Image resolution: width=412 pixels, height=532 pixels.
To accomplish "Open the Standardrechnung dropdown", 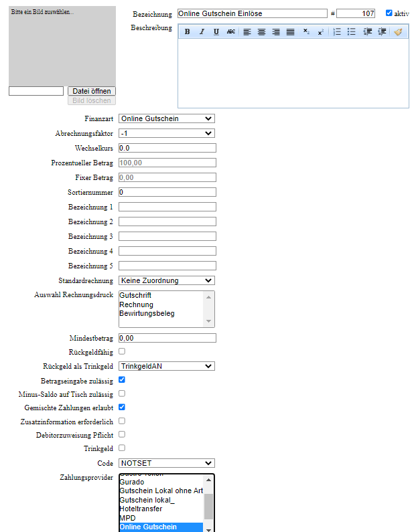I will pyautogui.click(x=167, y=280).
